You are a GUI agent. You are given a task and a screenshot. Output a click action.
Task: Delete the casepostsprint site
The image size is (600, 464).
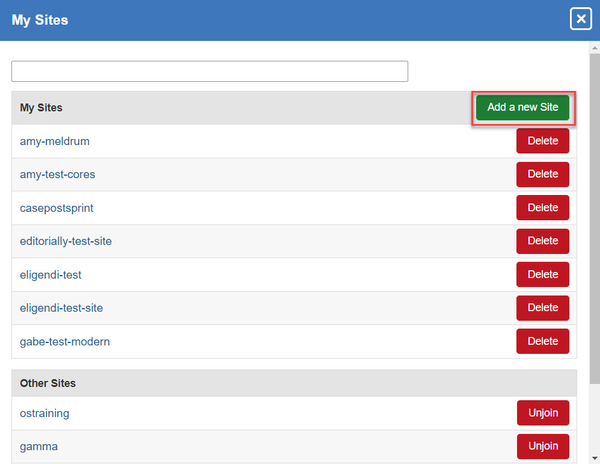point(542,208)
